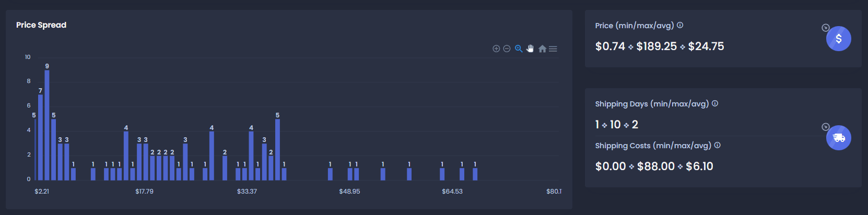Image resolution: width=868 pixels, height=215 pixels.
Task: Click the Shipping Costs (min/max/avg) heading
Action: point(653,146)
